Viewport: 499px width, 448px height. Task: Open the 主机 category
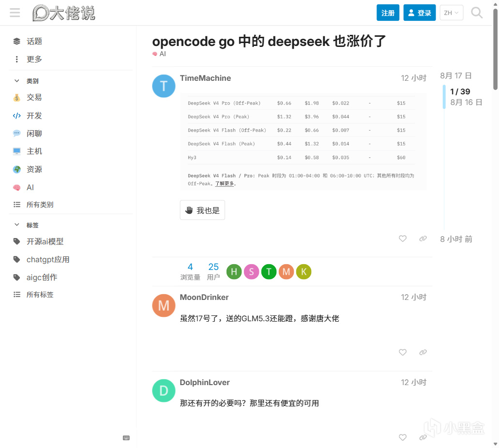pos(34,151)
